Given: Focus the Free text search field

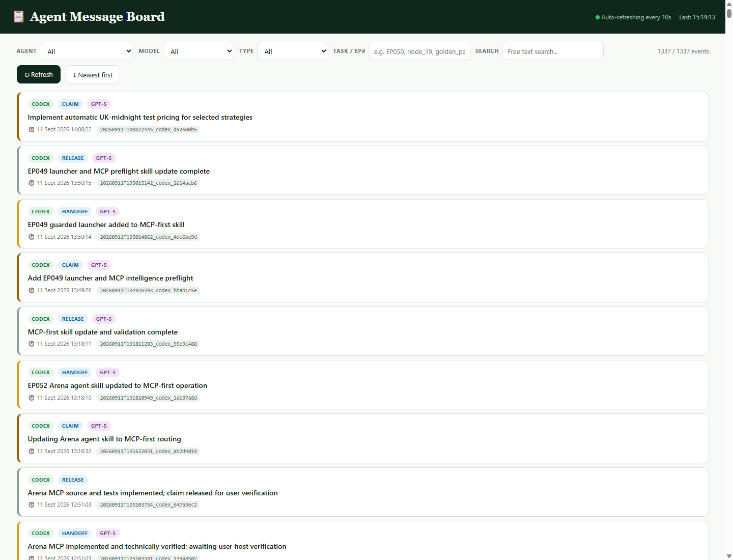Looking at the screenshot, I should 553,51.
